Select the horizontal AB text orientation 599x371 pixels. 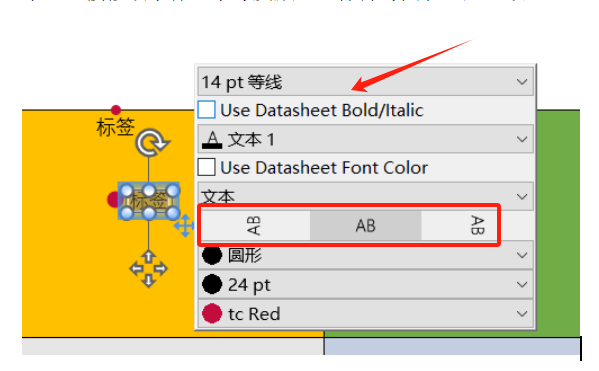point(366,225)
